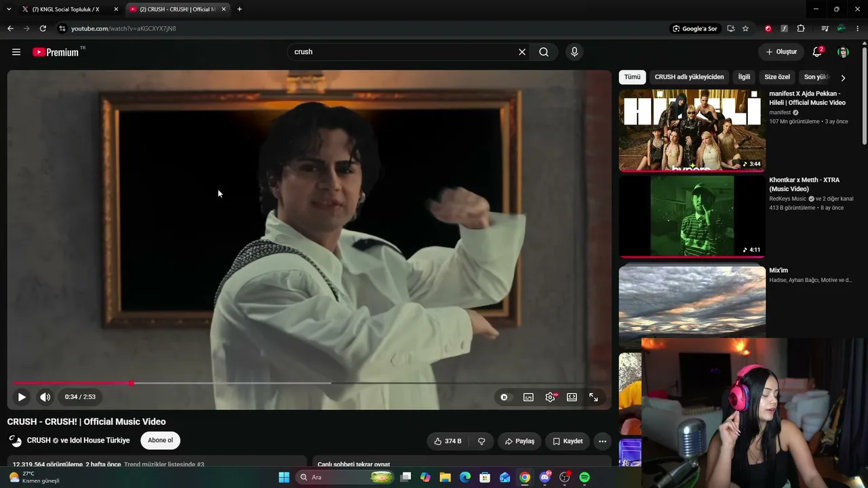The image size is (868, 488).
Task: Open the YouTube guide hamburger menu
Action: pos(16,52)
